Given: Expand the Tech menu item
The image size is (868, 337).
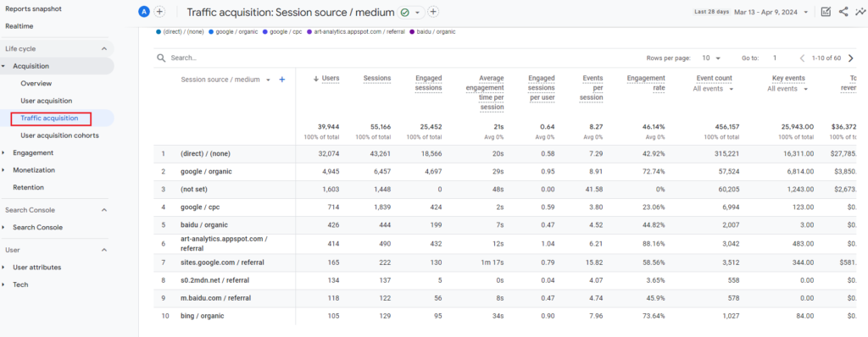Looking at the screenshot, I should pos(3,285).
